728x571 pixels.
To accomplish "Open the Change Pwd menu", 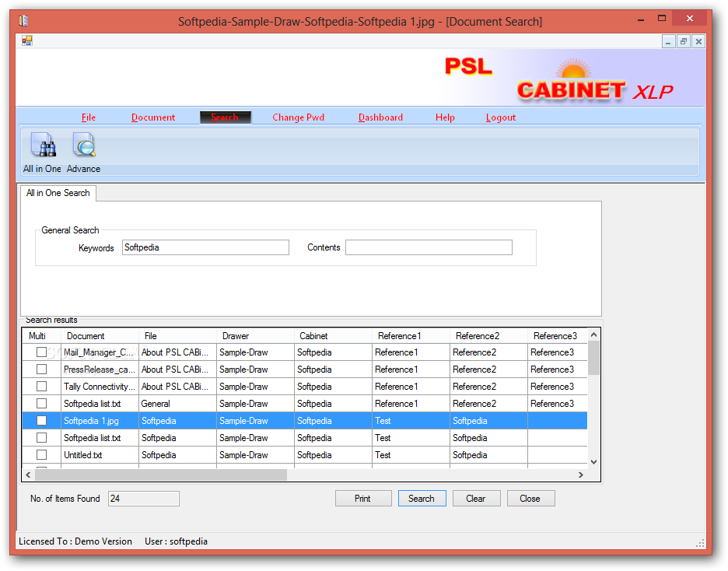I will tap(299, 117).
